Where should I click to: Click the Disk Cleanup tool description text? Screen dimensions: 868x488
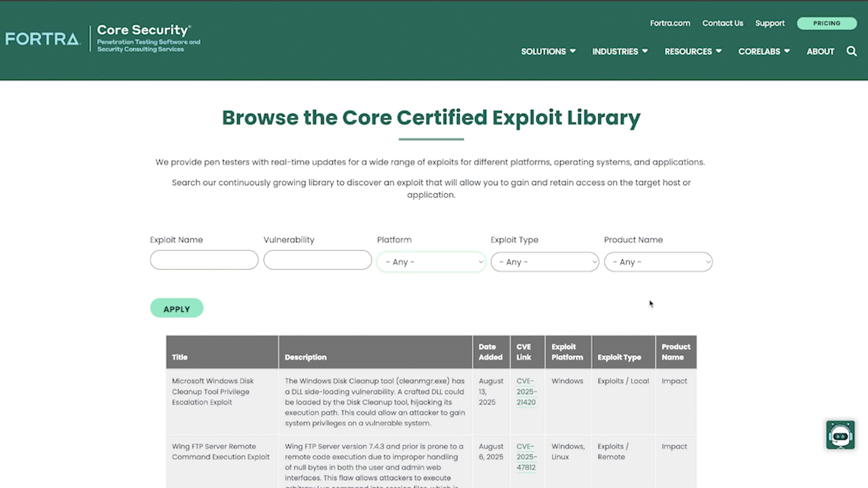[x=375, y=402]
